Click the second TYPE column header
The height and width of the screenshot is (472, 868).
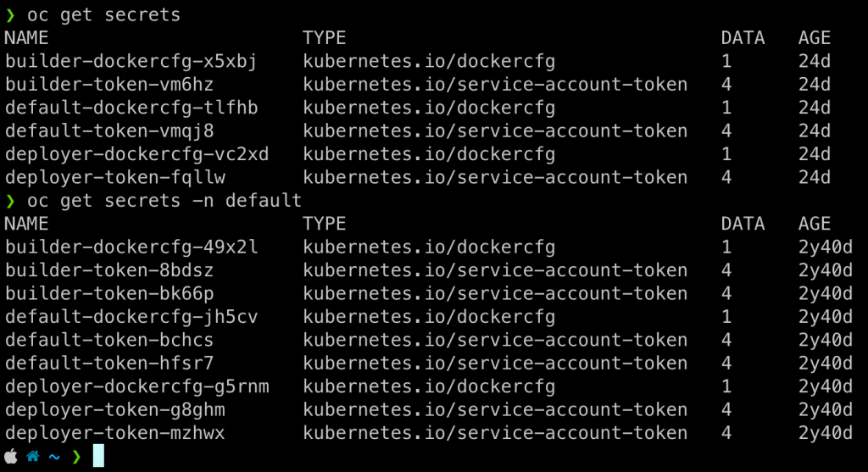(324, 224)
